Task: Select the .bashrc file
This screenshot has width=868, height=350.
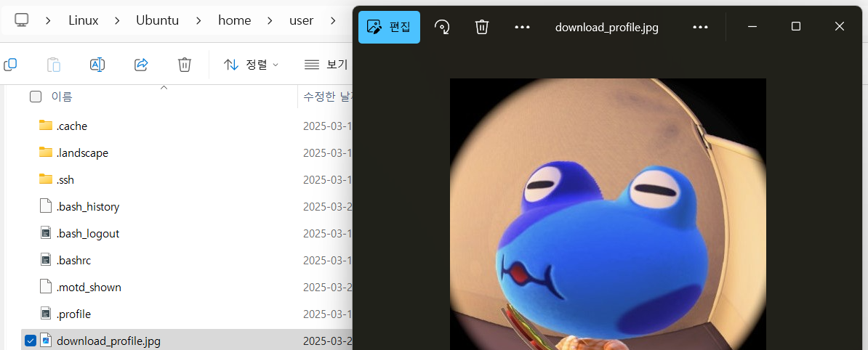Action: click(x=73, y=260)
